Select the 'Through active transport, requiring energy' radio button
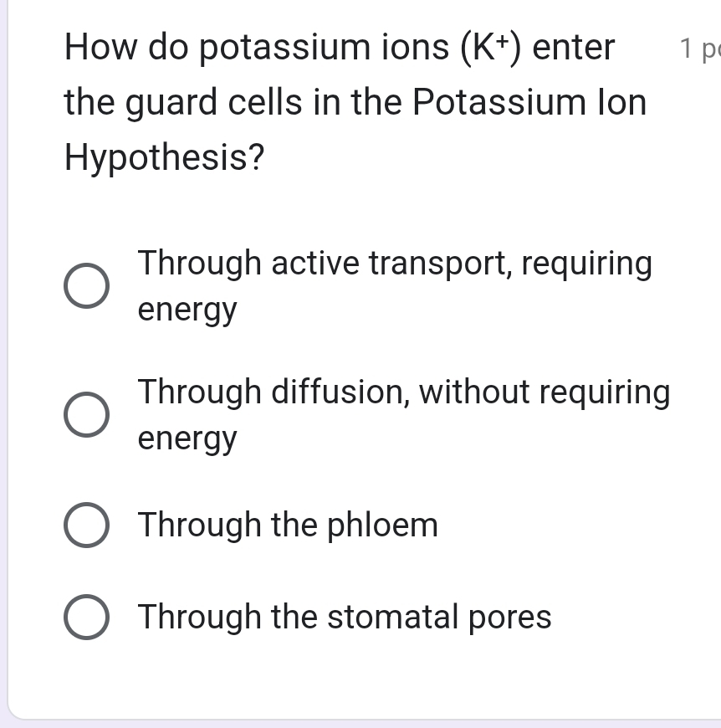Screen dimensions: 721x728 (x=86, y=285)
